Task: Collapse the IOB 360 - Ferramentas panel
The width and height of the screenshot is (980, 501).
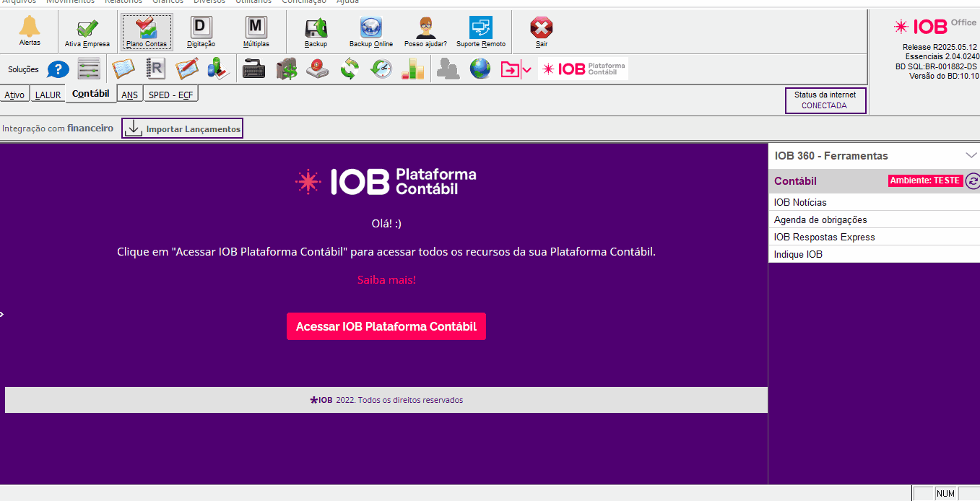Action: (971, 155)
